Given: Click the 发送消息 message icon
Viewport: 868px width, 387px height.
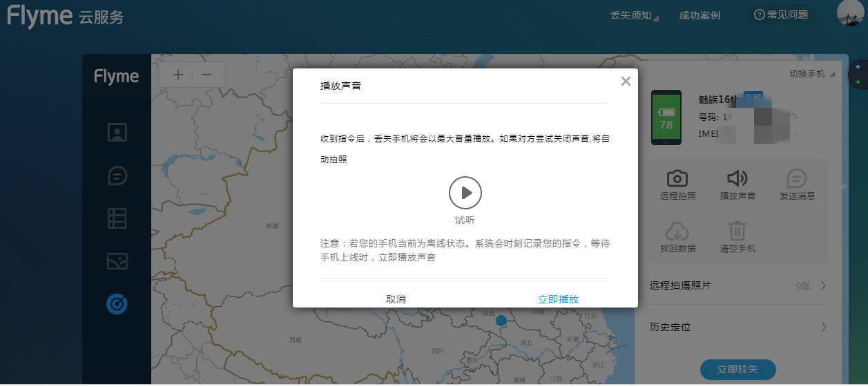Looking at the screenshot, I should 797,178.
